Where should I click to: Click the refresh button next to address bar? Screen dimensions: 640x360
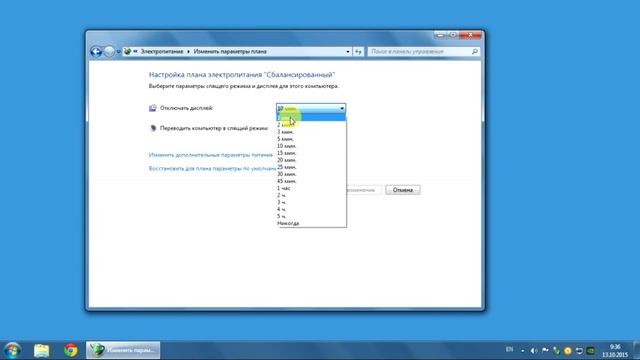[x=358, y=52]
